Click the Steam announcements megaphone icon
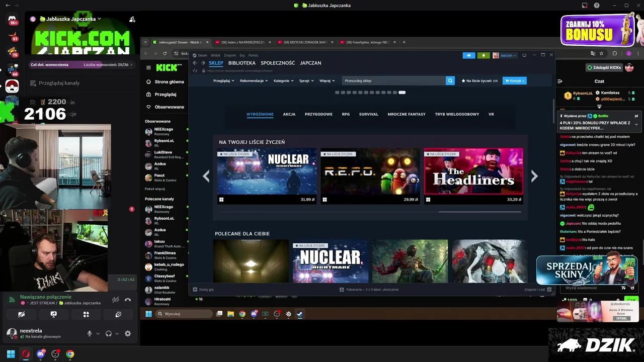Screen dimensions: 644x362 pyautogui.click(x=468, y=55)
